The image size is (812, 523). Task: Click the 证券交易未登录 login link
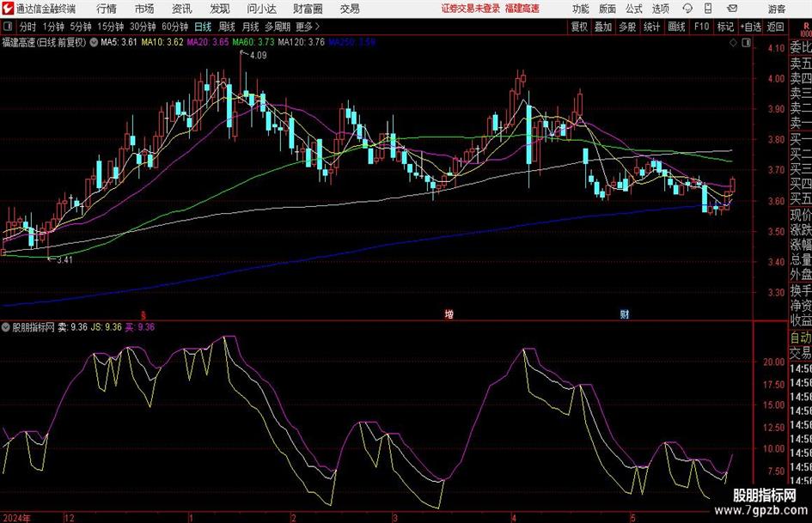click(x=471, y=9)
